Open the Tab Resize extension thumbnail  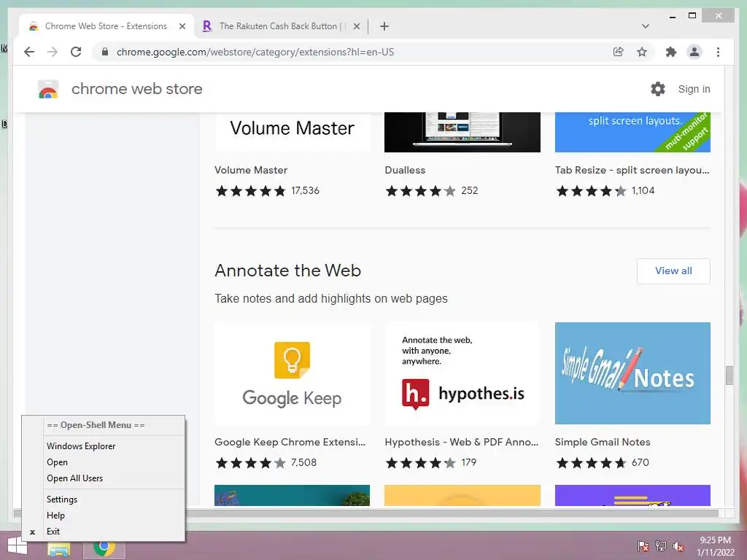pos(632,133)
